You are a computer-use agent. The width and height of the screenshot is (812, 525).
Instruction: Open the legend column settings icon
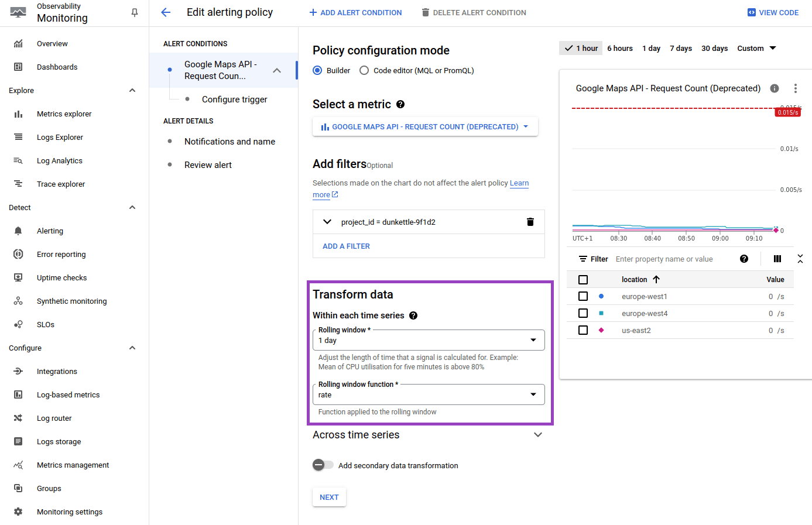777,259
